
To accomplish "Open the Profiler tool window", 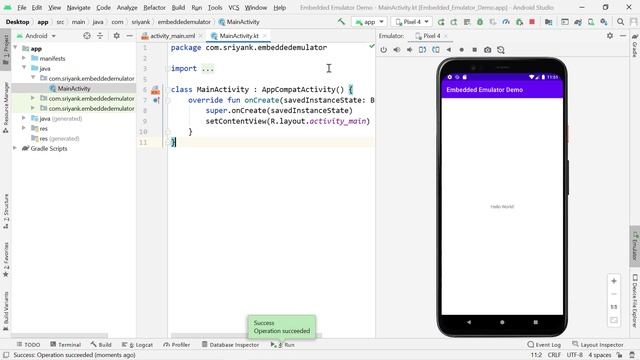I will 176,345.
